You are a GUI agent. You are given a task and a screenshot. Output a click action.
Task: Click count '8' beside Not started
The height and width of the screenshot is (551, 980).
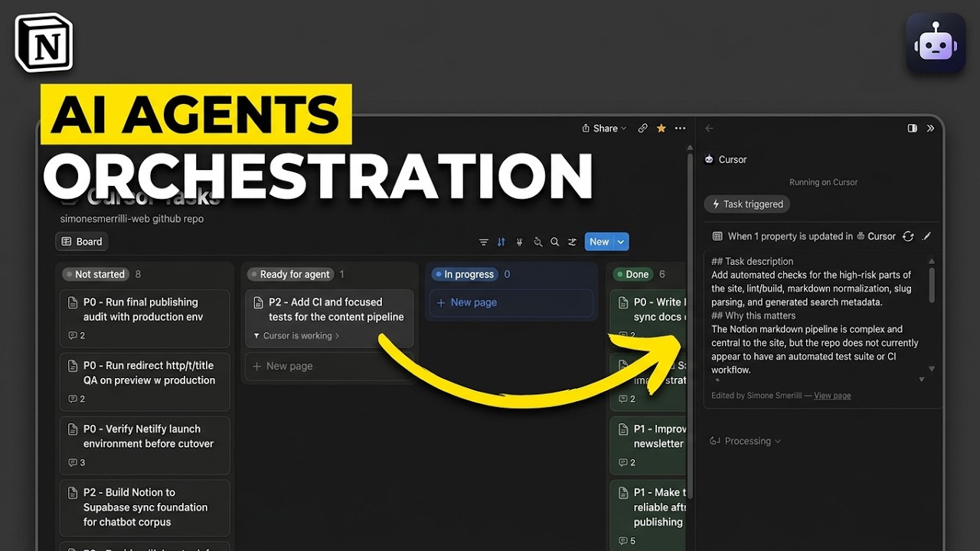138,274
